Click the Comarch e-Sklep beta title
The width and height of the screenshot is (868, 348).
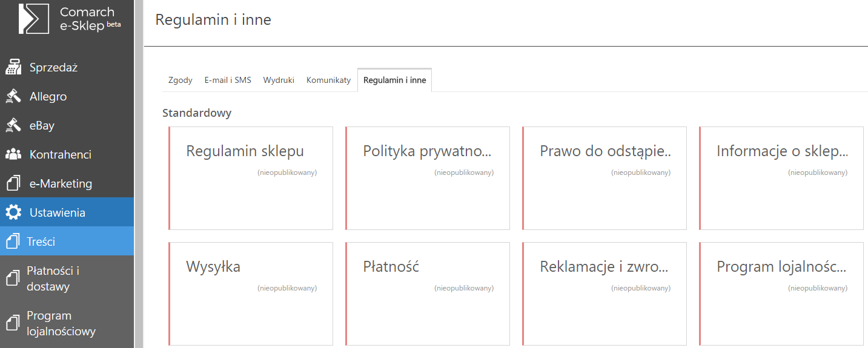click(90, 19)
